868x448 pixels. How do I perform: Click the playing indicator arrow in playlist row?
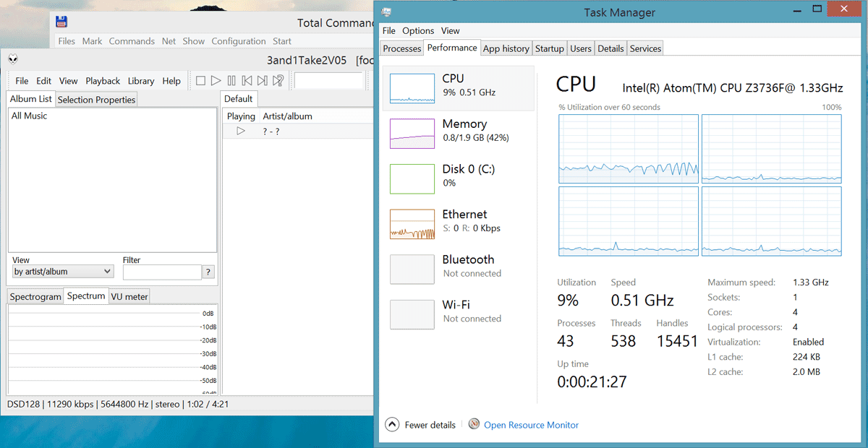click(241, 131)
